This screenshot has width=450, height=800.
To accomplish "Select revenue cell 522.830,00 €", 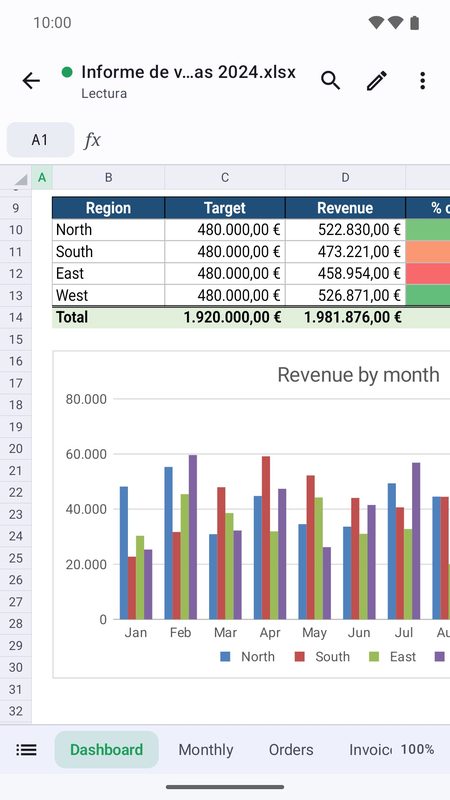I will 345,230.
